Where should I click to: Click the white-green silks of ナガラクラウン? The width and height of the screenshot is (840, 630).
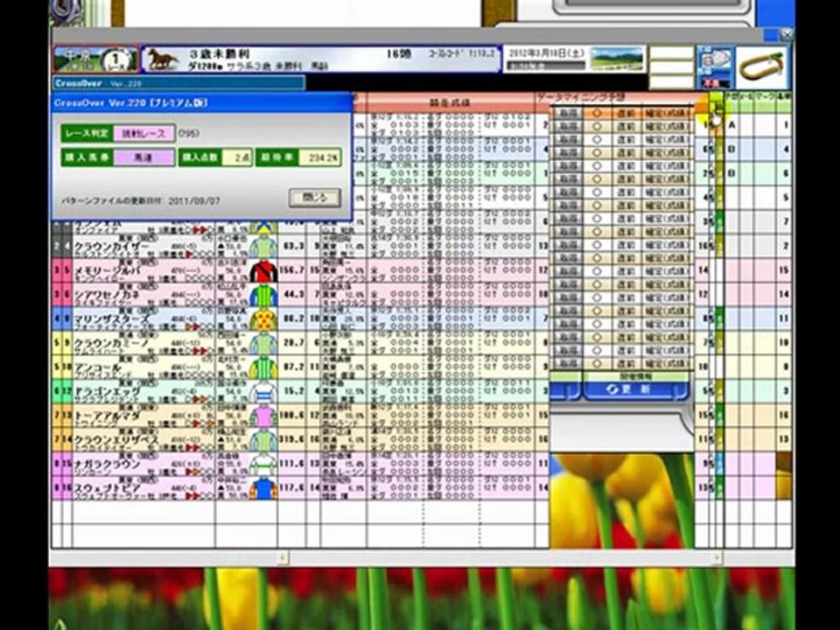pos(263,465)
